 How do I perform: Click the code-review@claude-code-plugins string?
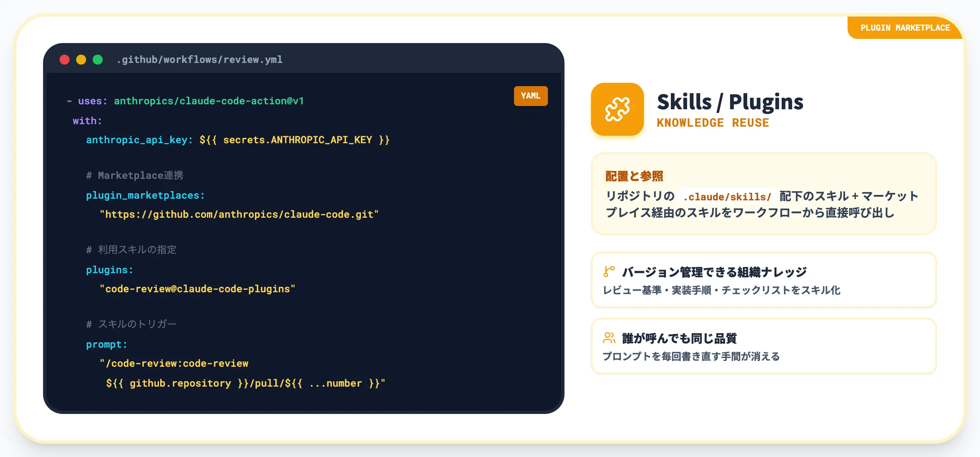[197, 289]
